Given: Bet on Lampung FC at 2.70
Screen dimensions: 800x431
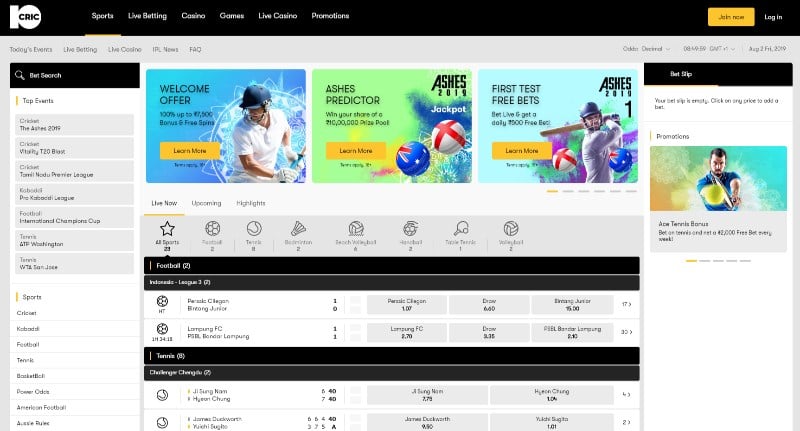Looking at the screenshot, I should tap(407, 333).
